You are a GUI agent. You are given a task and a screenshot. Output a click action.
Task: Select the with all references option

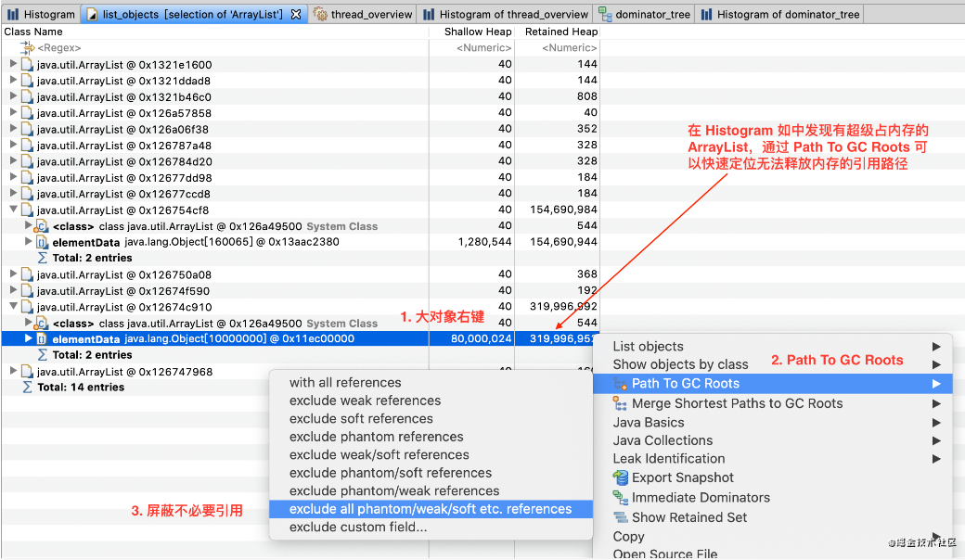345,382
